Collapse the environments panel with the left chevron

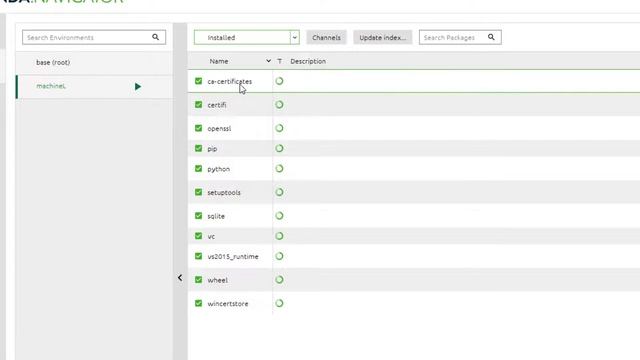(x=180, y=278)
